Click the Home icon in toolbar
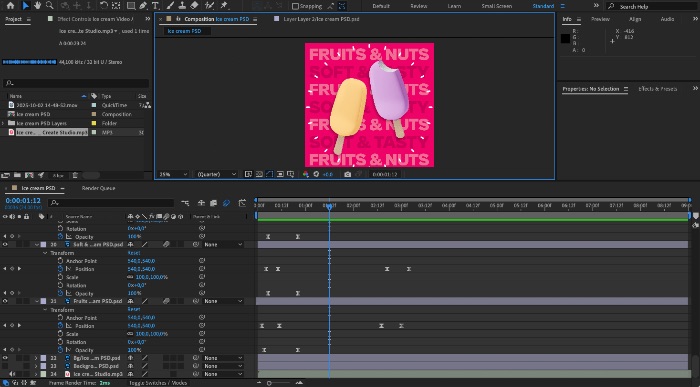The height and width of the screenshot is (387, 700). (x=10, y=5)
